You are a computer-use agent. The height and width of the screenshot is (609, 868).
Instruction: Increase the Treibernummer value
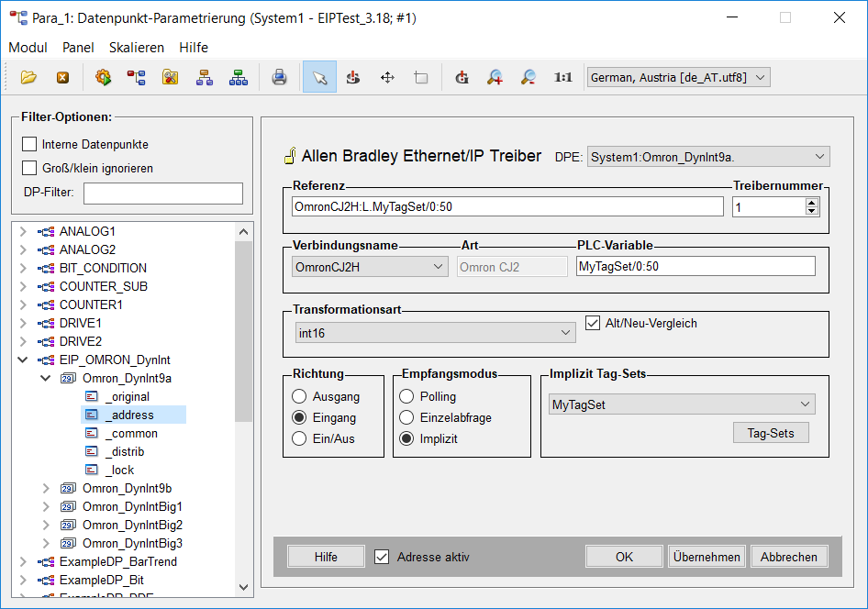click(x=812, y=203)
